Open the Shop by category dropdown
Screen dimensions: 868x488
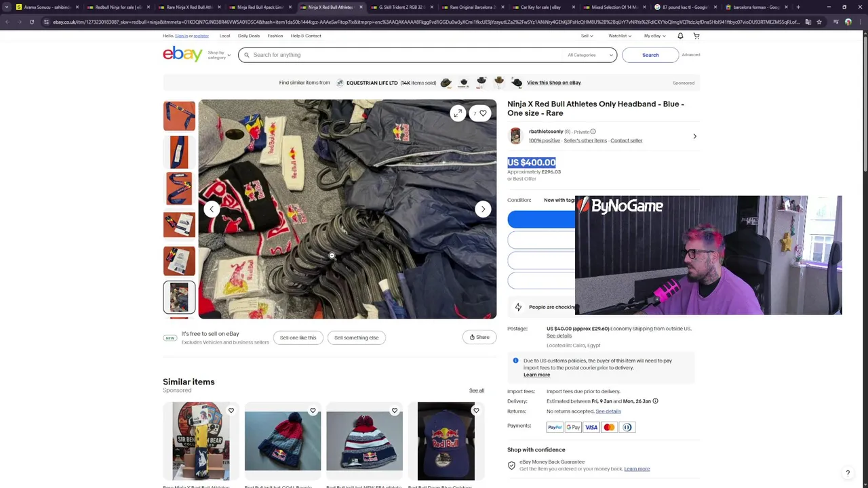pyautogui.click(x=219, y=55)
